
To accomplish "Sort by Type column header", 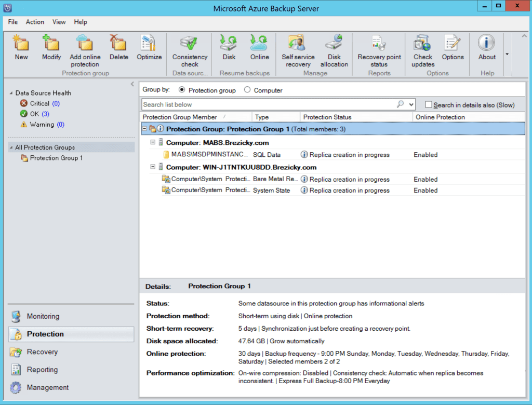I will (276, 117).
